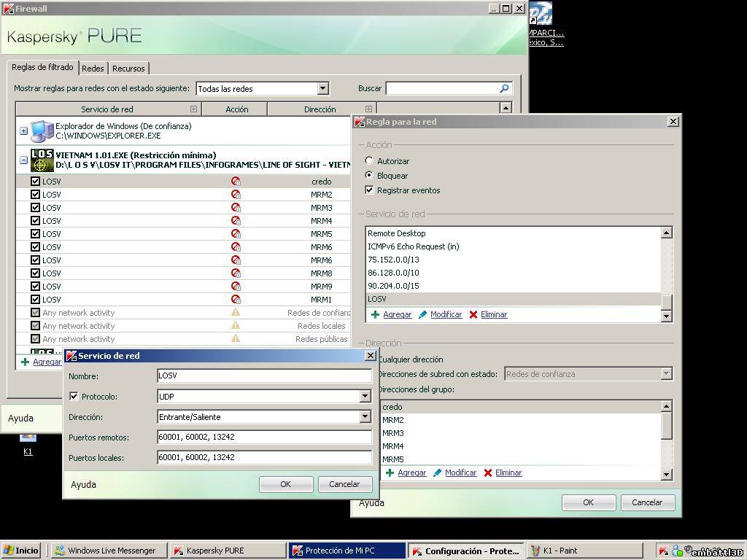Click Kaspersky icon in Regla para la red title bar
Screen dimensions: 747x560
pyautogui.click(x=360, y=122)
